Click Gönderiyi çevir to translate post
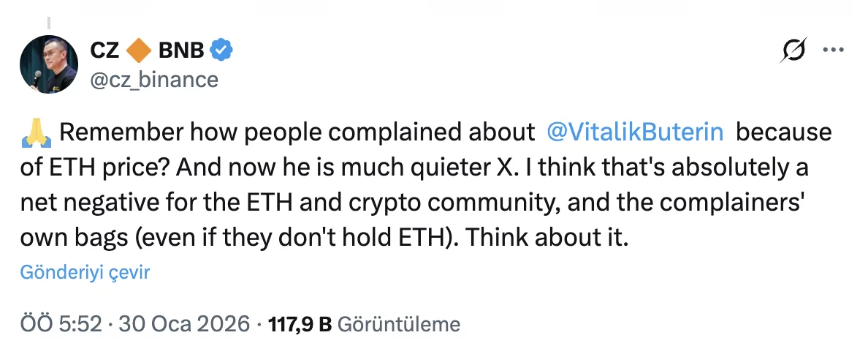 point(85,273)
